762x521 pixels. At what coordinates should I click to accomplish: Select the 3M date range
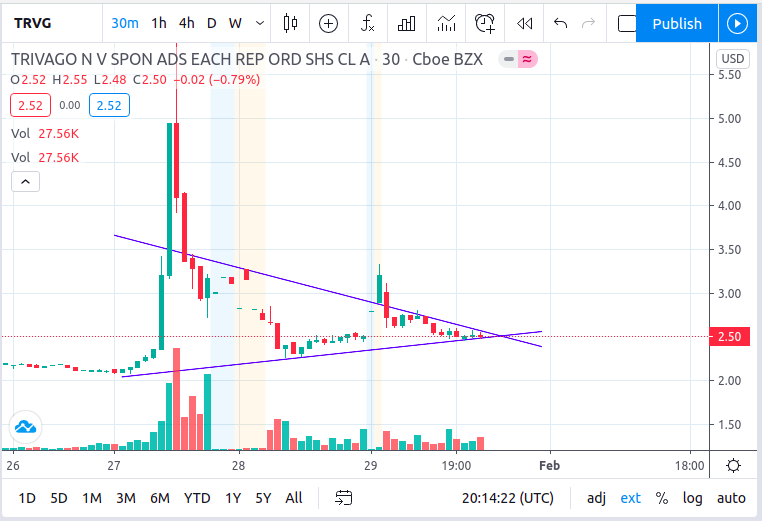point(125,498)
